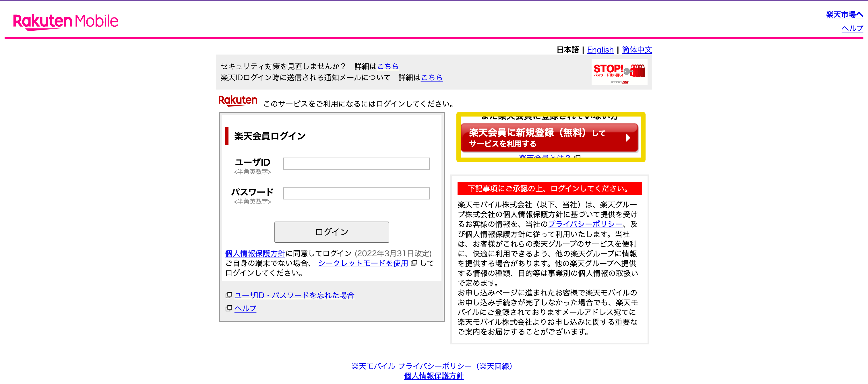Switch language to English
868x384 pixels.
(x=600, y=50)
